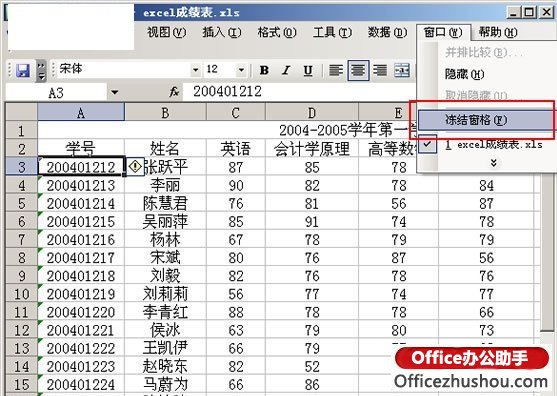Screen dimensions: 557x396
Task: Open the 帮助 (Help) menu
Action: (498, 32)
